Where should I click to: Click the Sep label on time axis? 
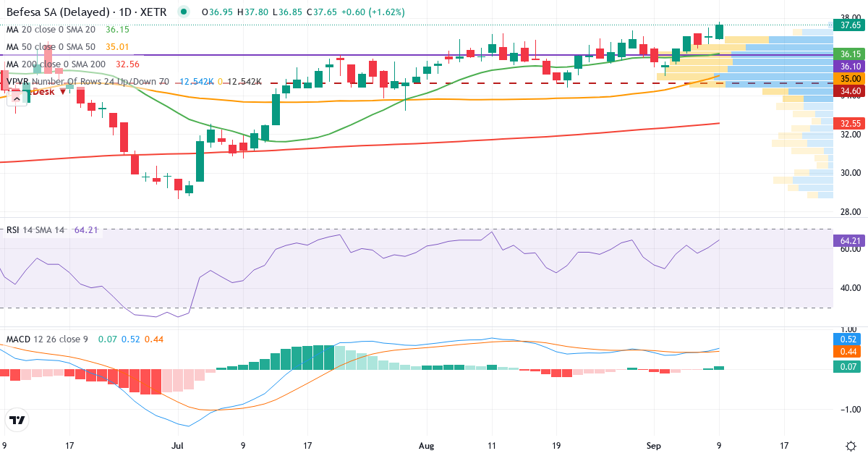click(654, 445)
